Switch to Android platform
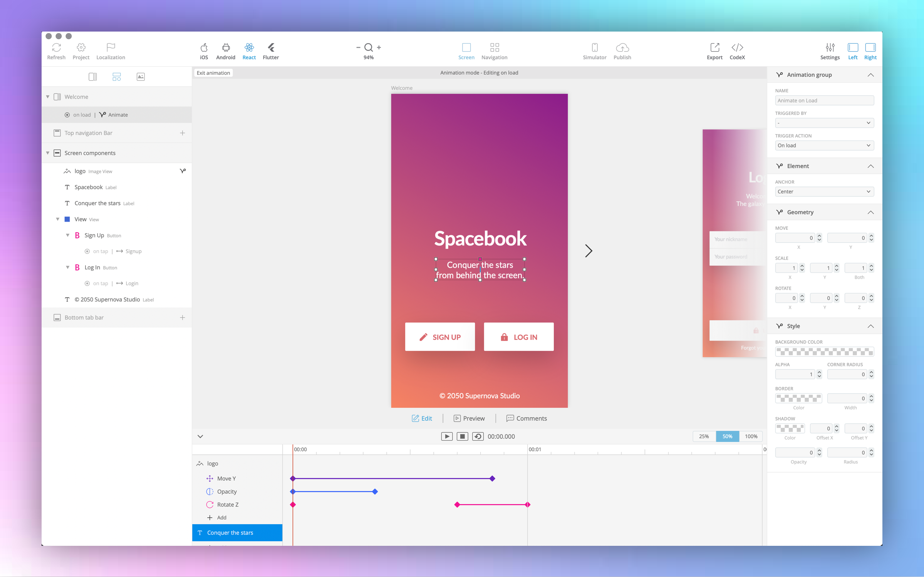 coord(225,51)
